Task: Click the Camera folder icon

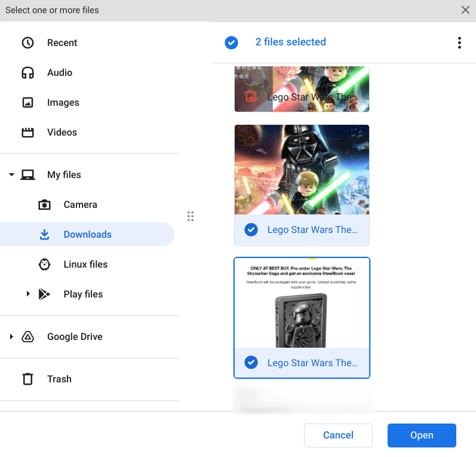Action: point(44,205)
